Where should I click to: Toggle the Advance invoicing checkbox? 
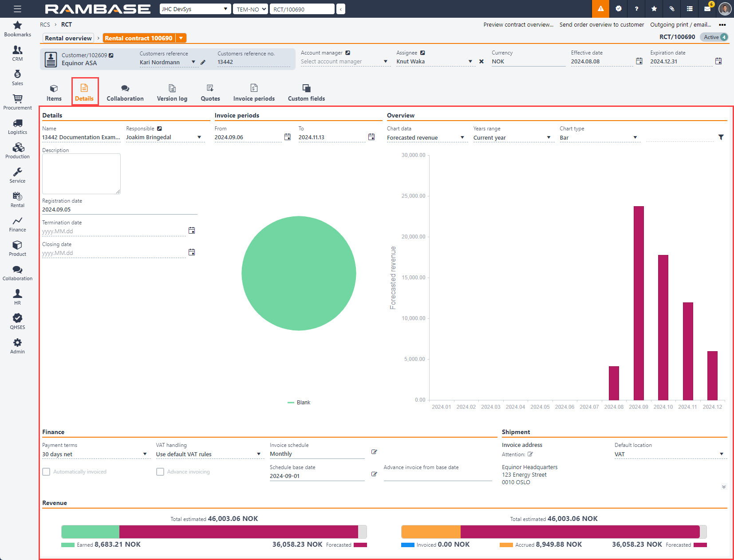160,472
